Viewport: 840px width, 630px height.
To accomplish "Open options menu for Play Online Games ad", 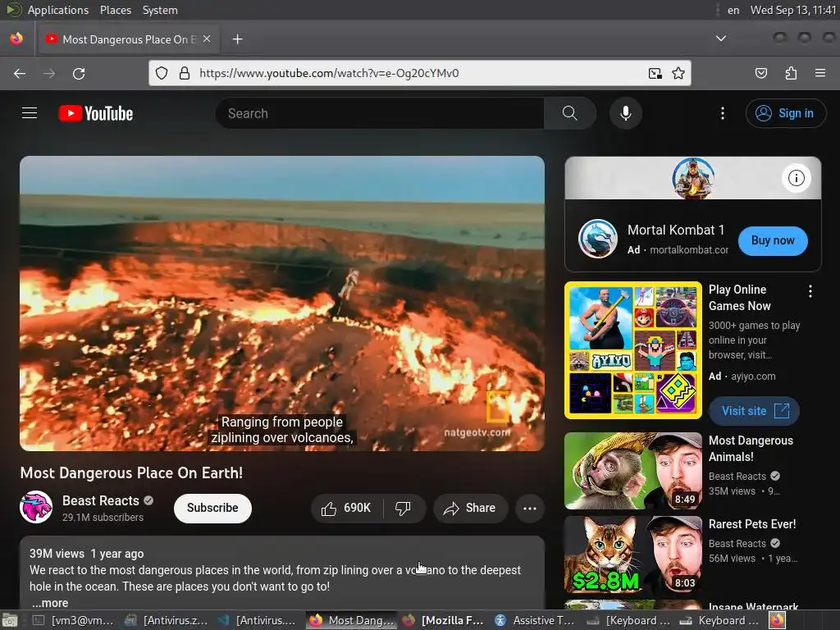I will click(810, 291).
